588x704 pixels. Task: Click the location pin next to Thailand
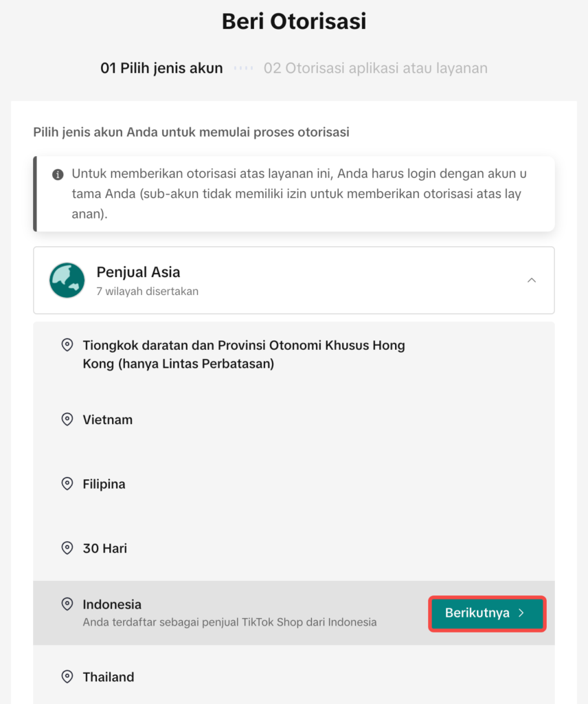67,676
